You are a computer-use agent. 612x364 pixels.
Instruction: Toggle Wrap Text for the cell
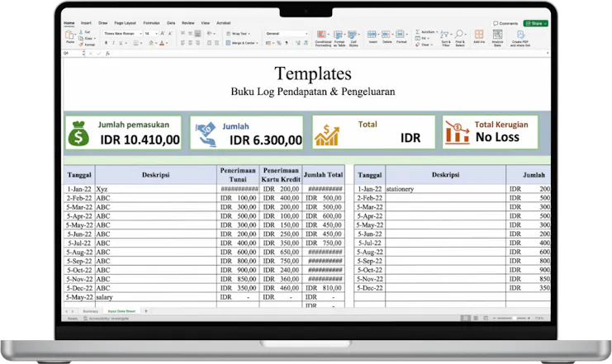coord(238,34)
